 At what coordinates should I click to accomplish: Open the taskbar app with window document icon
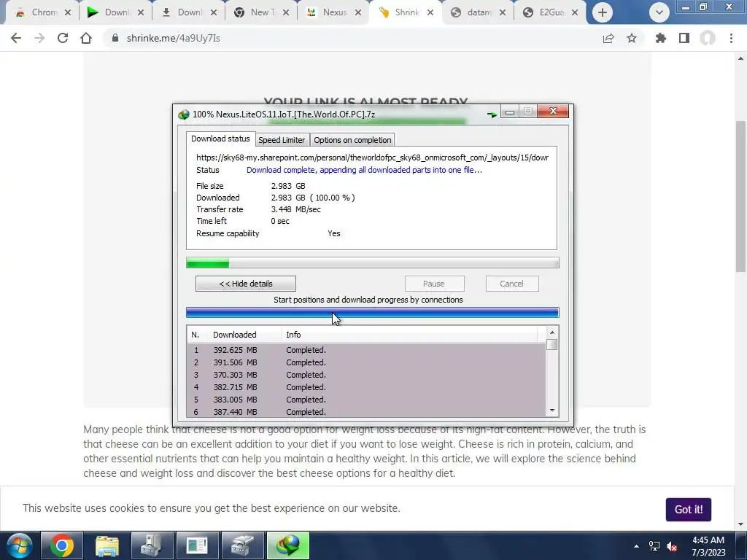pos(197,545)
